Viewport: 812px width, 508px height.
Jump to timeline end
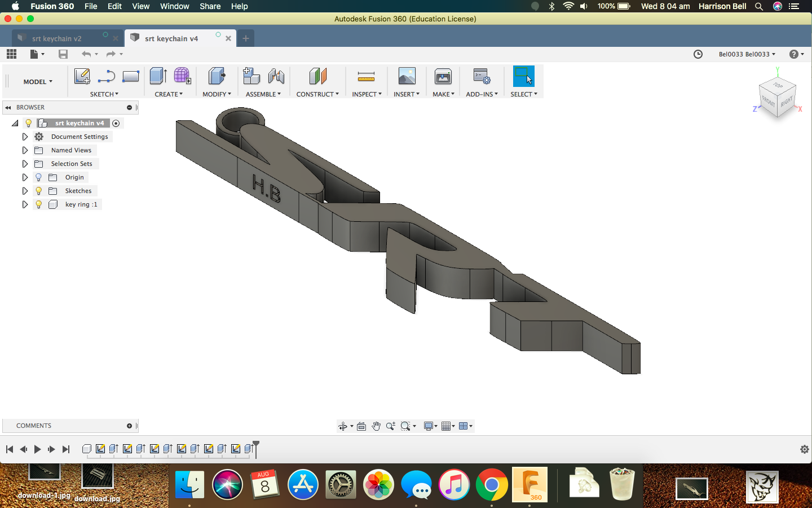[x=66, y=449]
